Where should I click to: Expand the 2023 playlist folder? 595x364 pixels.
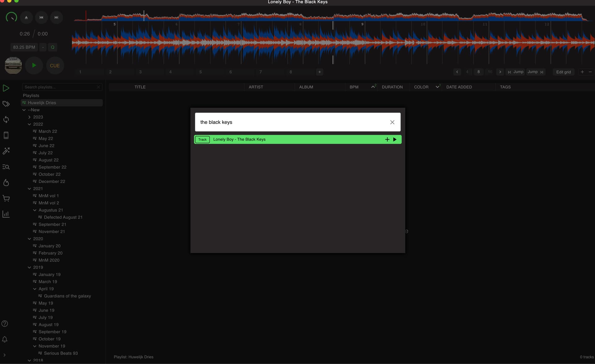click(29, 117)
